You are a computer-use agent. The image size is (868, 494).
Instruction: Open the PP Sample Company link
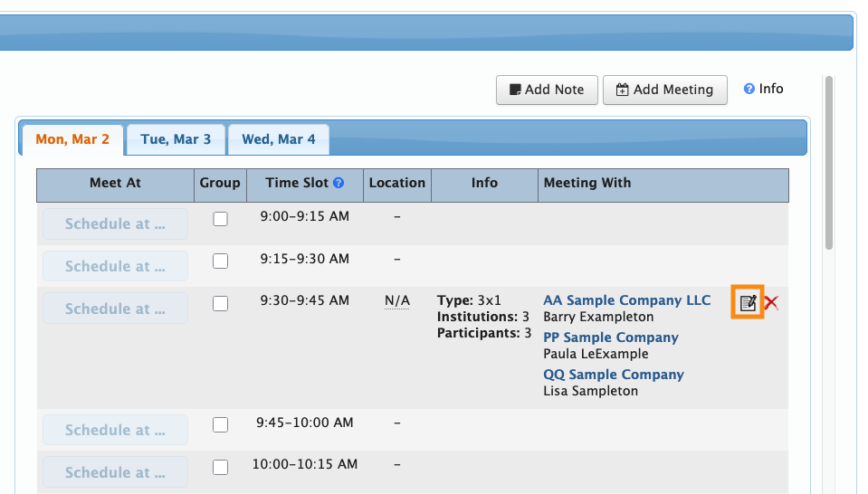(x=610, y=337)
